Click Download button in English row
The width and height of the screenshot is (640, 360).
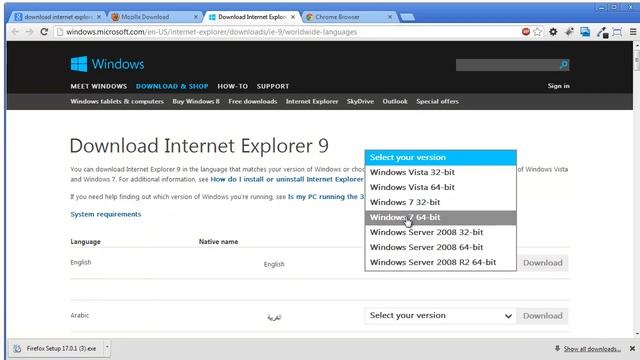point(543,263)
